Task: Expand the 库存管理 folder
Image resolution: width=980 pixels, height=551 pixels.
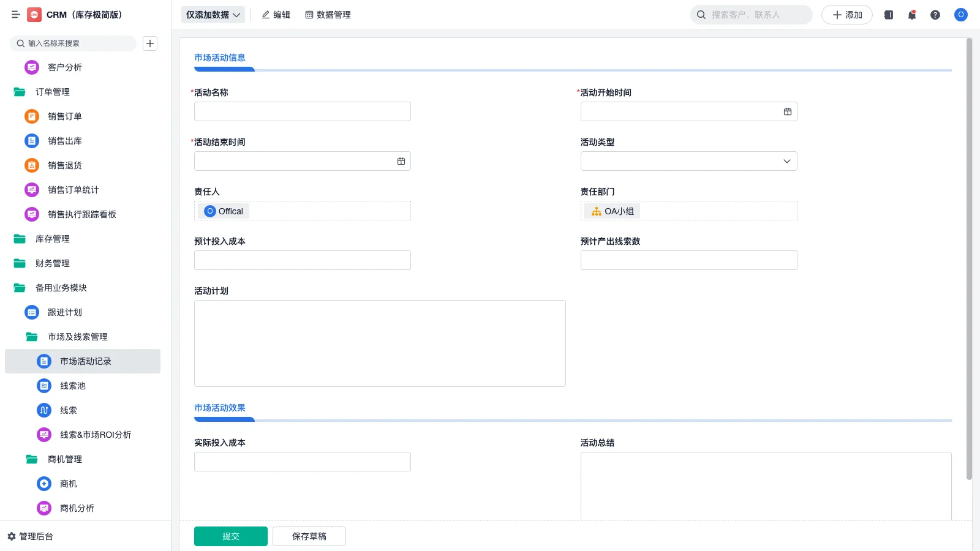Action: (x=53, y=239)
